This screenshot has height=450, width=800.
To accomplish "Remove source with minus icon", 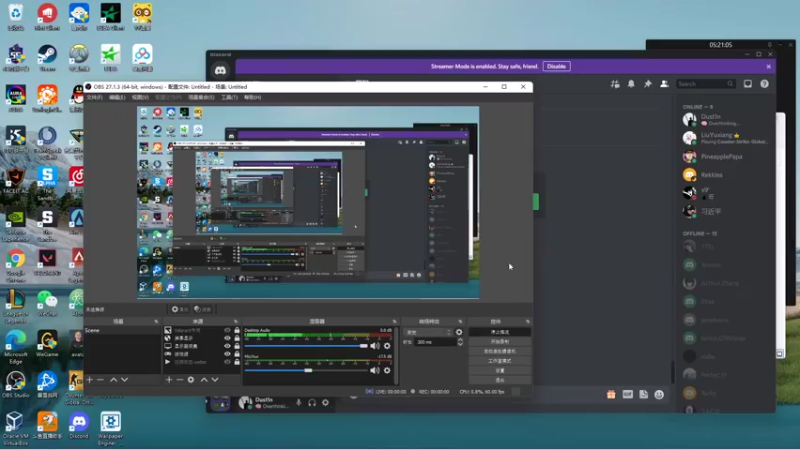I will (x=180, y=380).
